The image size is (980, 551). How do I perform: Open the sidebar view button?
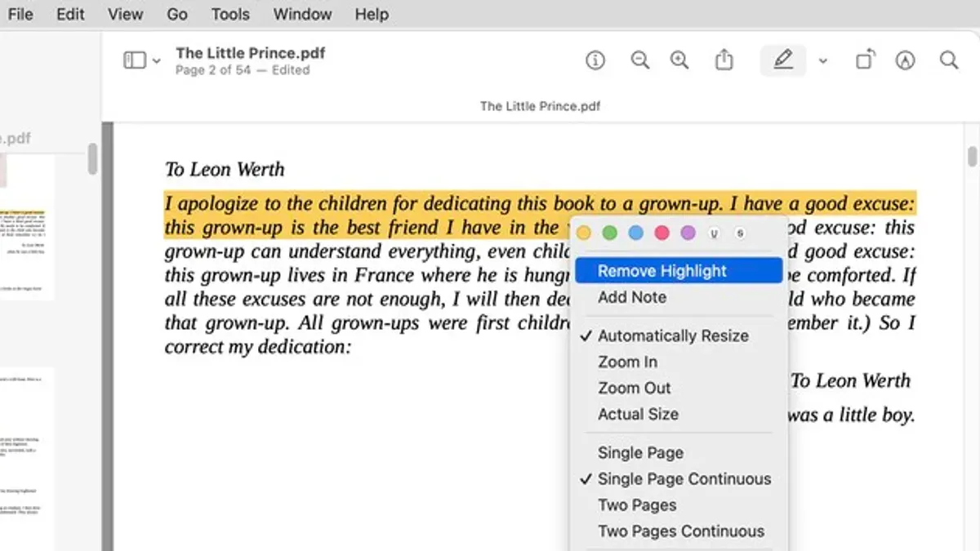[x=135, y=60]
